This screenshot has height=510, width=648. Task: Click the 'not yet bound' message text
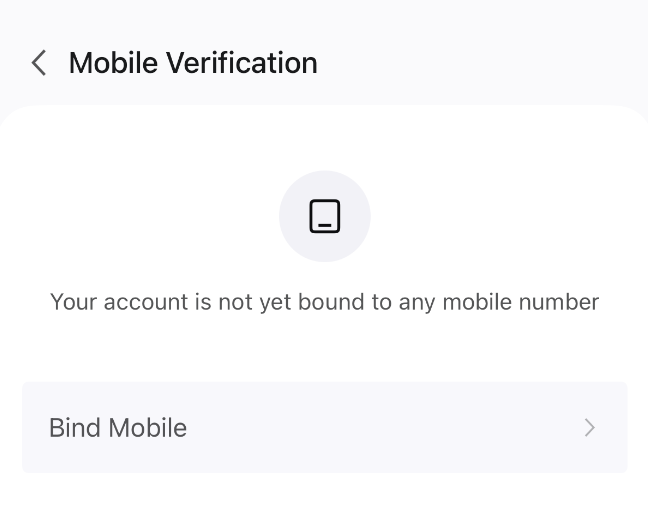[324, 302]
